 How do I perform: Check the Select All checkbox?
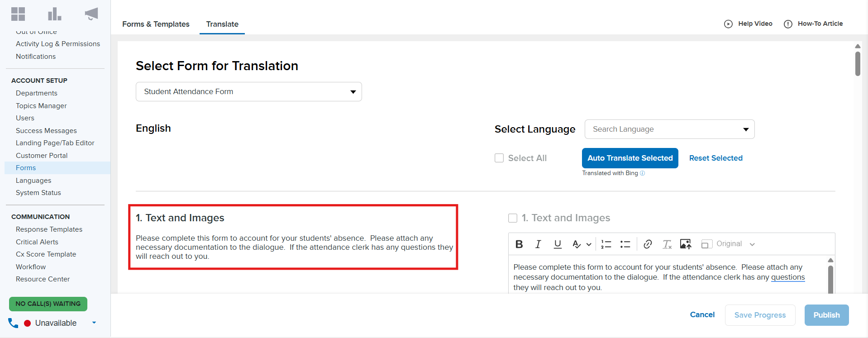499,158
